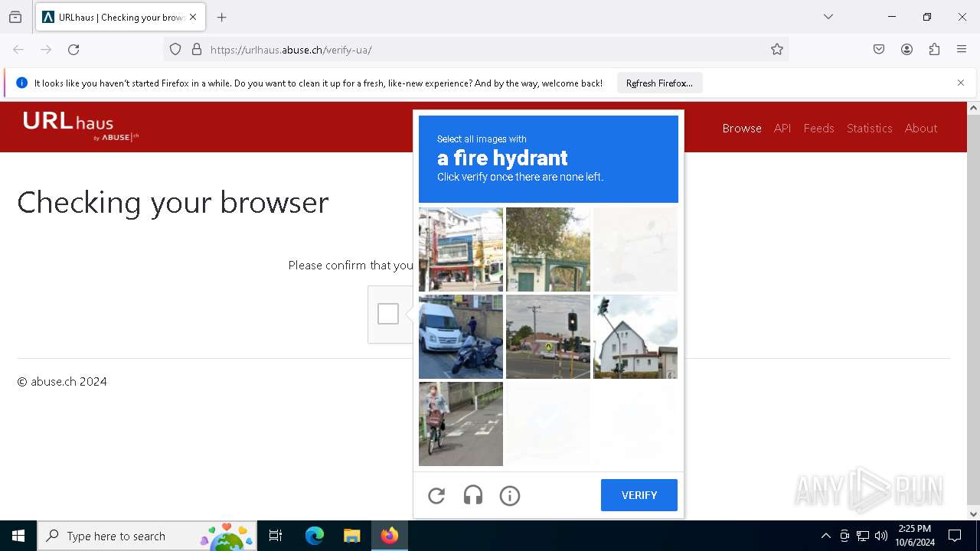Click the taskbar search box

(147, 536)
